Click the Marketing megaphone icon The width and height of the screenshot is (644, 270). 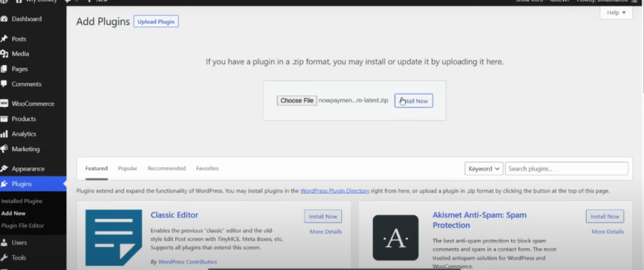[x=4, y=149]
